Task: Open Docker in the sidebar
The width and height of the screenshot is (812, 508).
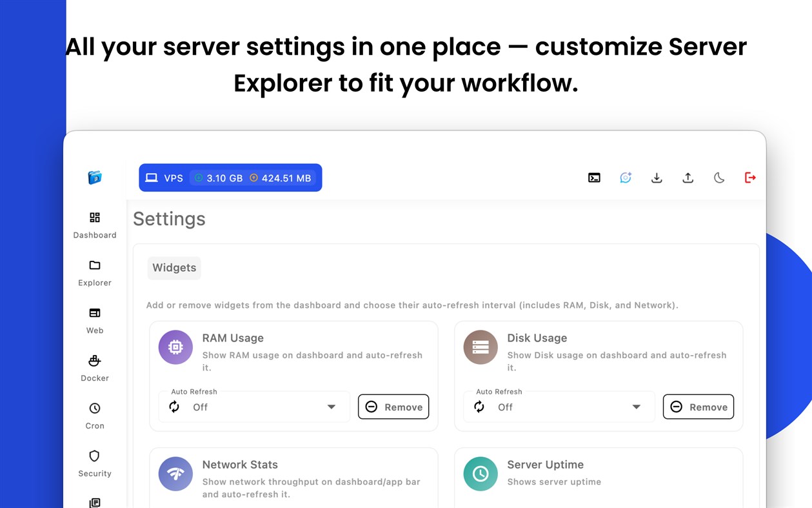Action: pyautogui.click(x=95, y=369)
